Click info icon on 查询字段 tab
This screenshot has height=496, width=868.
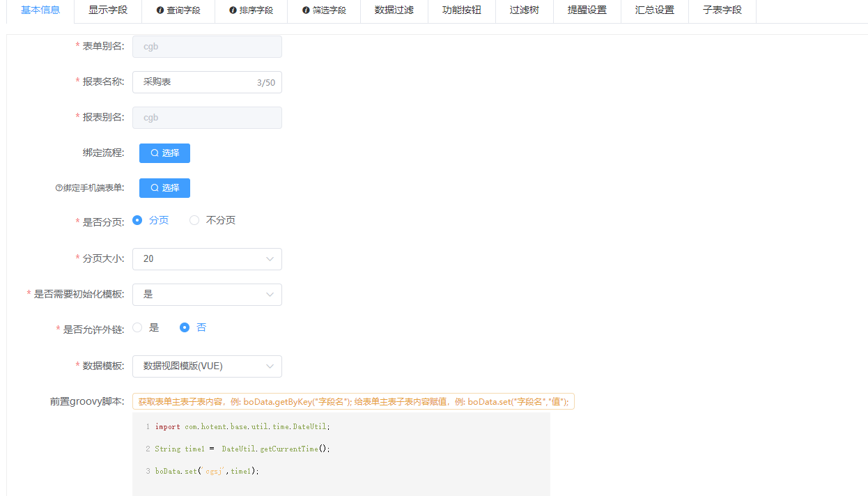pyautogui.click(x=160, y=10)
